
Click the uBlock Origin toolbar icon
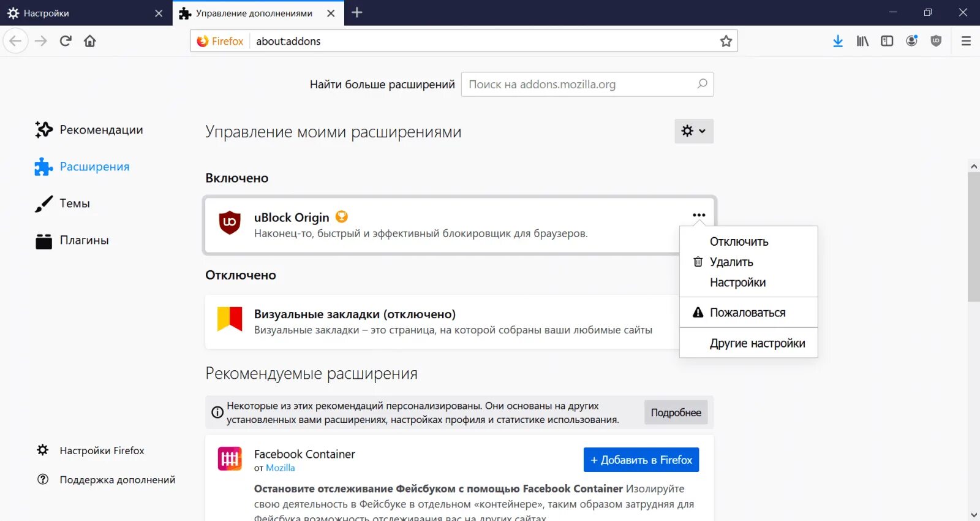coord(936,41)
